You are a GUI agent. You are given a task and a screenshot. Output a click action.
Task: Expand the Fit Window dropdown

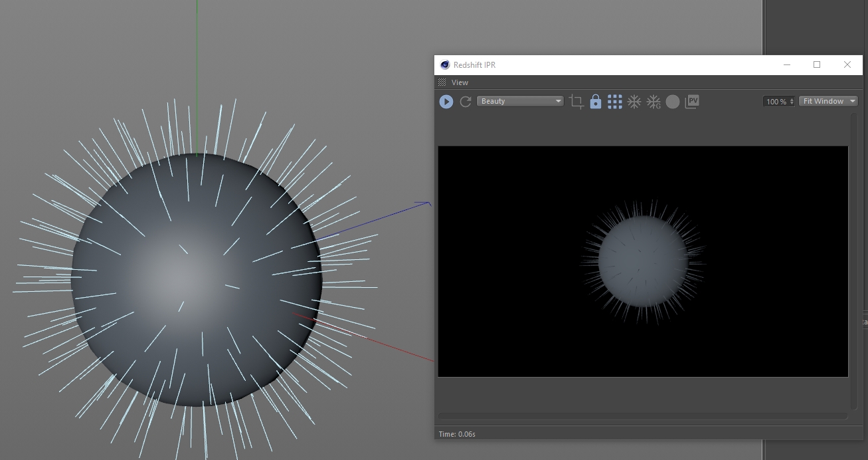[x=828, y=101]
